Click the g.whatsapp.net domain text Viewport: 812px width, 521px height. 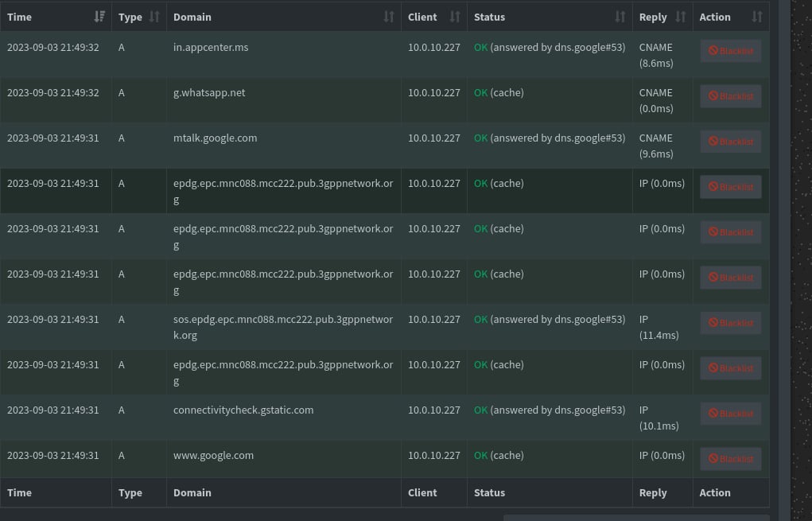(209, 93)
